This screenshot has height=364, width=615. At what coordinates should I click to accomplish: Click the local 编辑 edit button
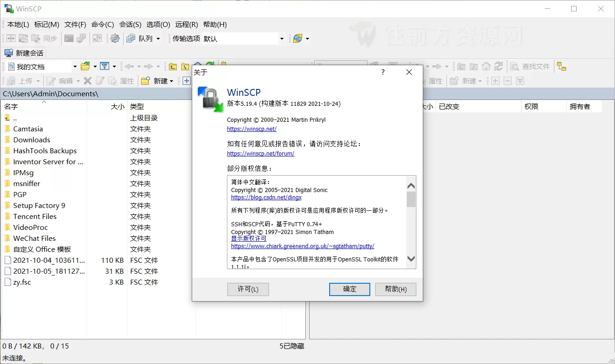click(x=60, y=81)
